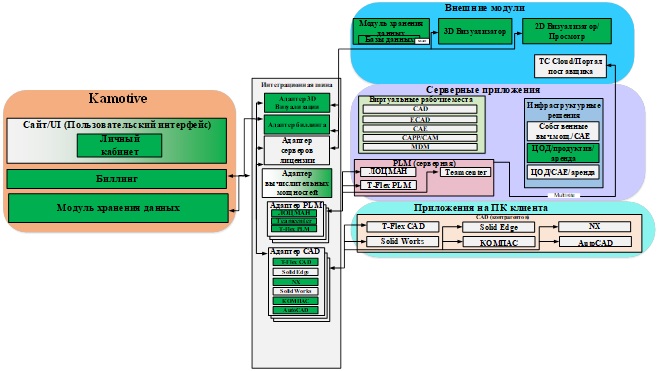Select the ЦОД/CAE/аренда box
The image size is (660, 371).
coord(563,172)
